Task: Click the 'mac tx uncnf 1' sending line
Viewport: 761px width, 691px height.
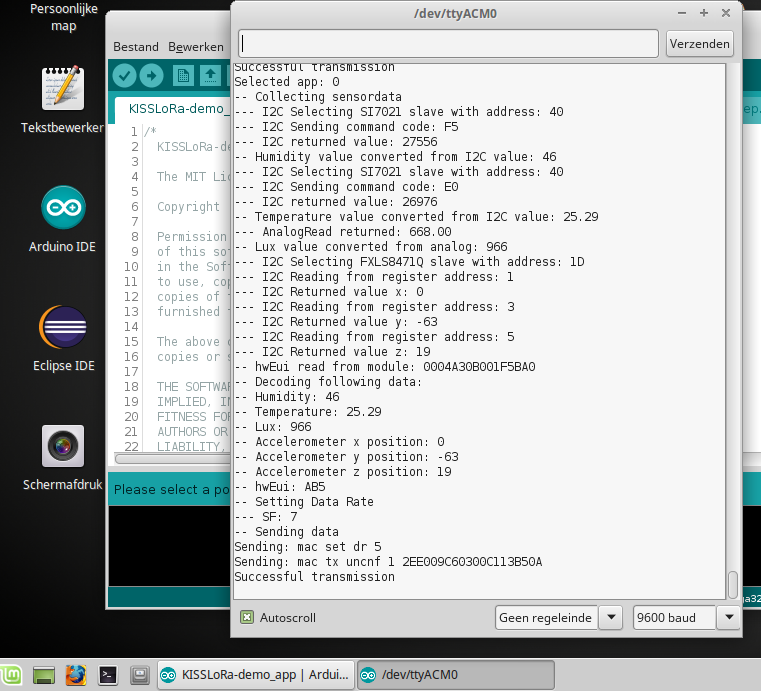Action: tap(388, 561)
